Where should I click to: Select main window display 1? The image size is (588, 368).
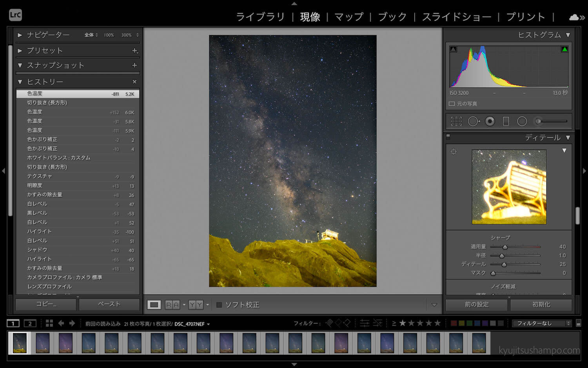coord(13,323)
